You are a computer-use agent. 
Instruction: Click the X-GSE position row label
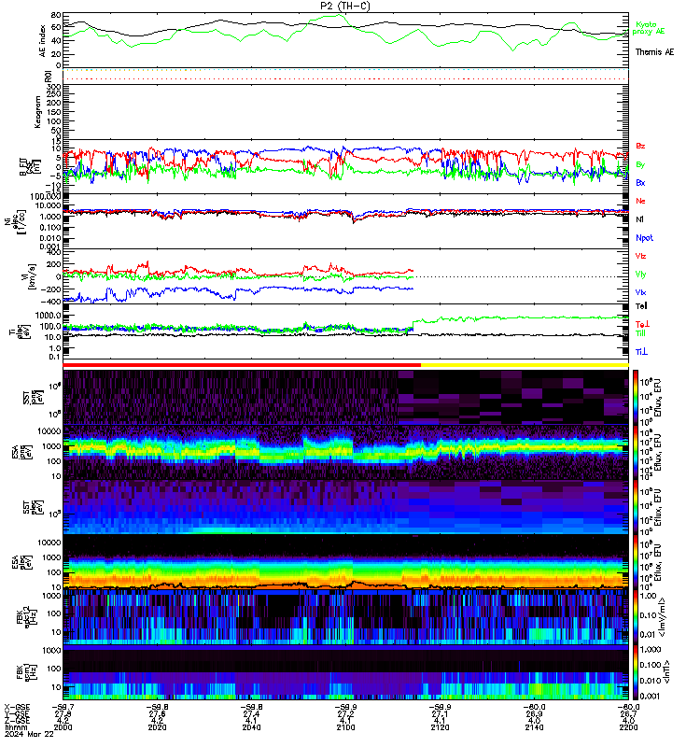pos(17,707)
